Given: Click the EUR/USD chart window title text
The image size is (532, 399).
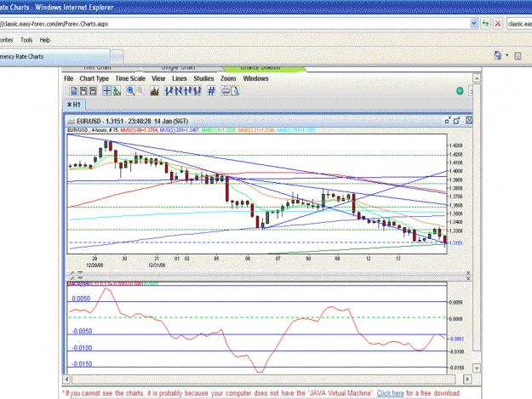Looking at the screenshot, I should coord(132,121).
